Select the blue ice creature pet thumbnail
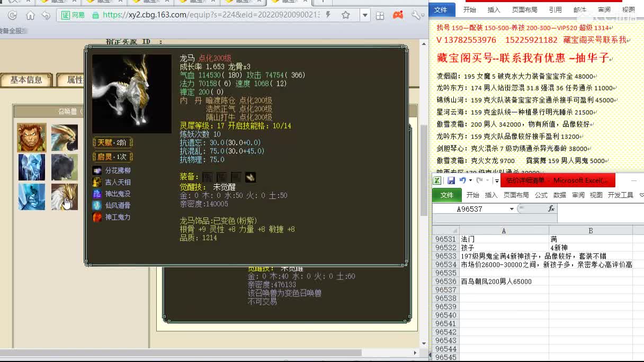This screenshot has width=644, height=362. click(31, 197)
